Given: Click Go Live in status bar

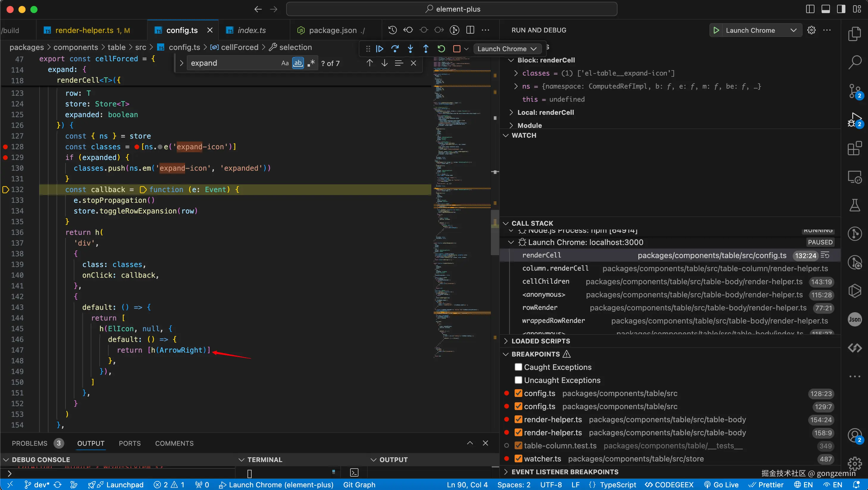Looking at the screenshot, I should point(721,485).
